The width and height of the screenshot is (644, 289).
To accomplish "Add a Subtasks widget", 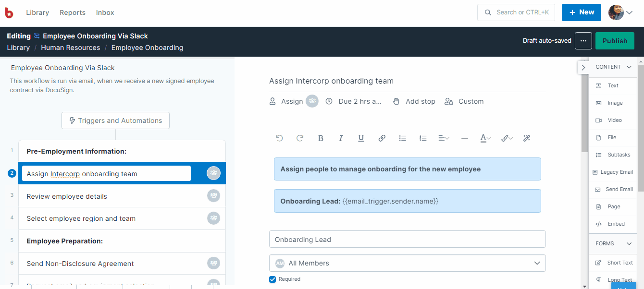I will coord(613,155).
